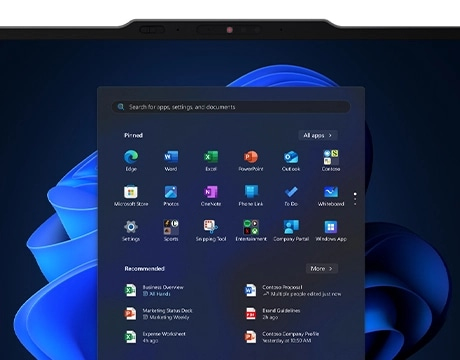The image size is (460, 360).
Task: Open the Settings gear app
Action: pyautogui.click(x=131, y=231)
